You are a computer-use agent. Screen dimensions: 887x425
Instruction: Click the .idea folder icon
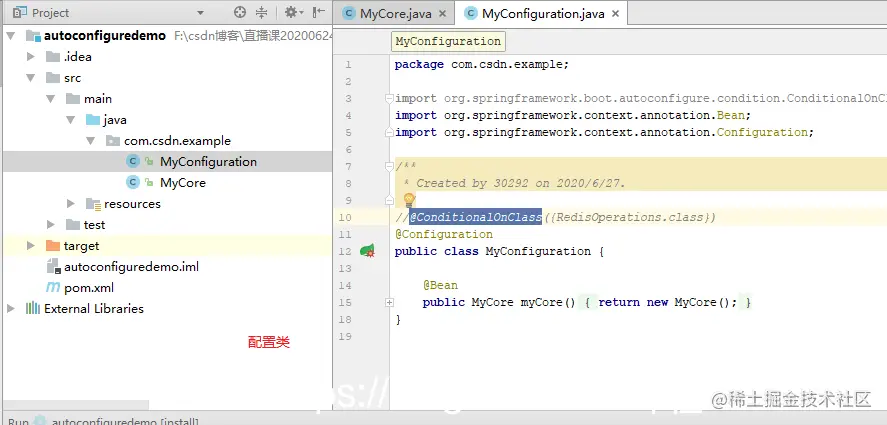coord(53,57)
